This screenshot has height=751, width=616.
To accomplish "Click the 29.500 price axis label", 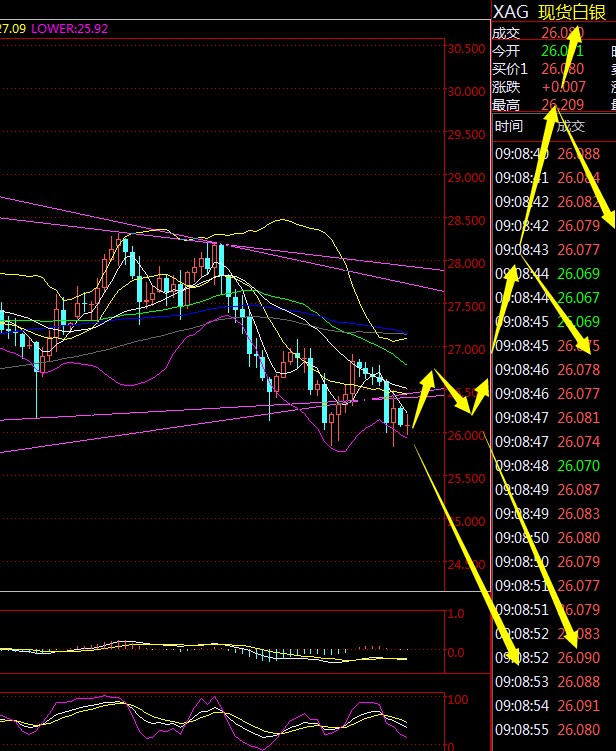I will 466,135.
